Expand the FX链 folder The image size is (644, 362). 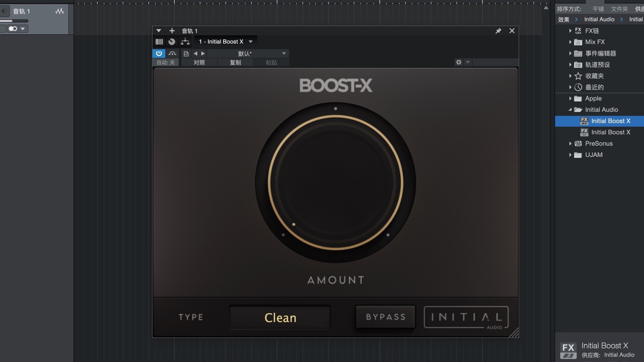[570, 31]
